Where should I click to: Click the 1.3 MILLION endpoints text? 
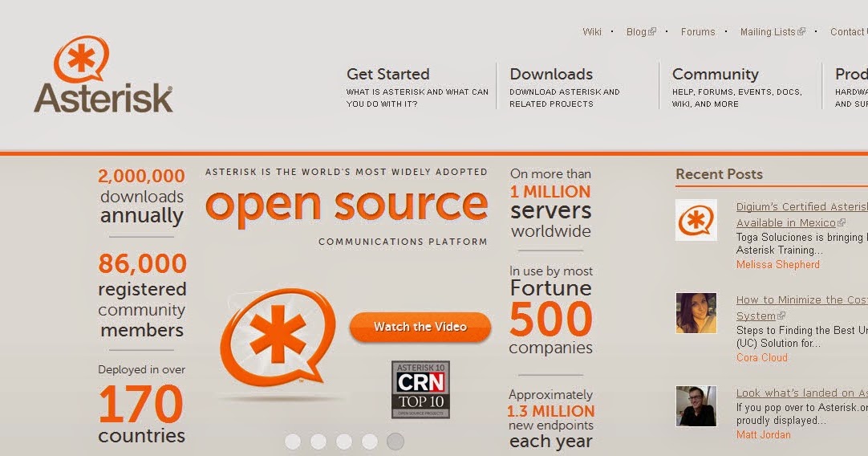click(551, 411)
